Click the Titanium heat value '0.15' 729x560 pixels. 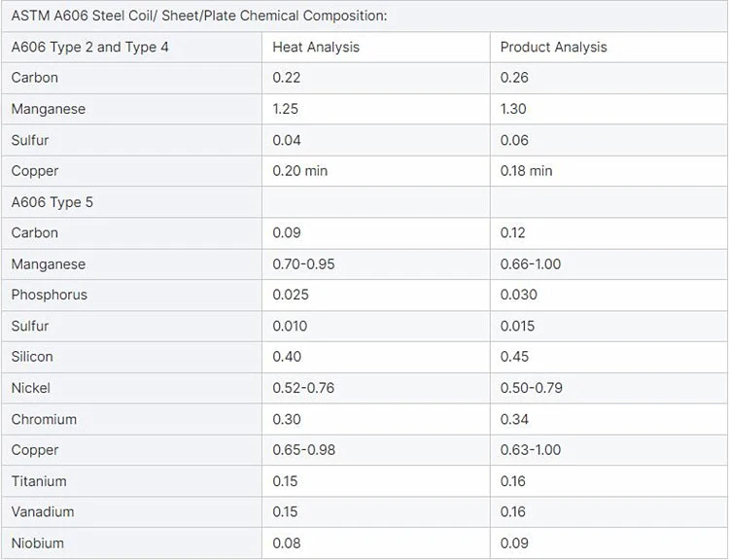[285, 481]
